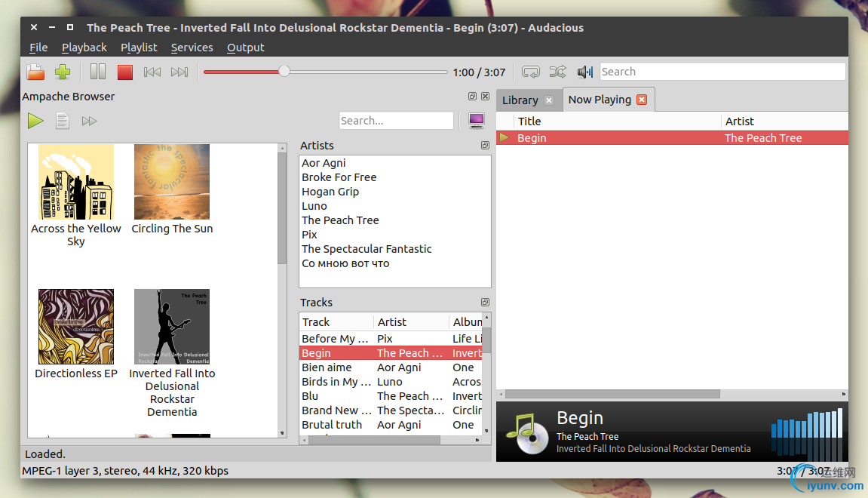
Task: Click the main toolbar Search field
Action: (722, 72)
